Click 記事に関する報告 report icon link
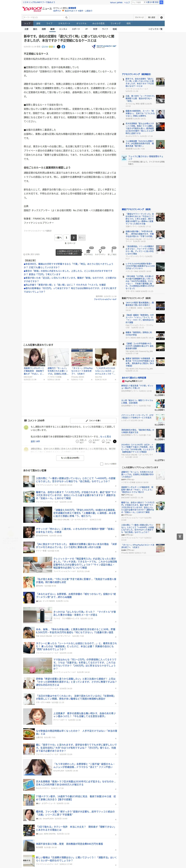Screen dimensions: 186x868 (31, 254)
